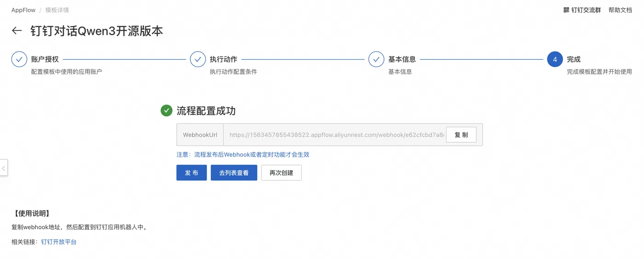The image size is (644, 259).
Task: Click the 发布 button
Action: (191, 173)
